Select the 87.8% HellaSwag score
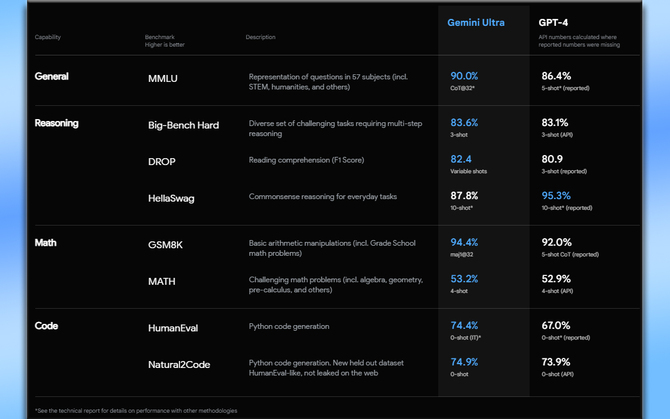The height and width of the screenshot is (419, 670). click(x=464, y=196)
